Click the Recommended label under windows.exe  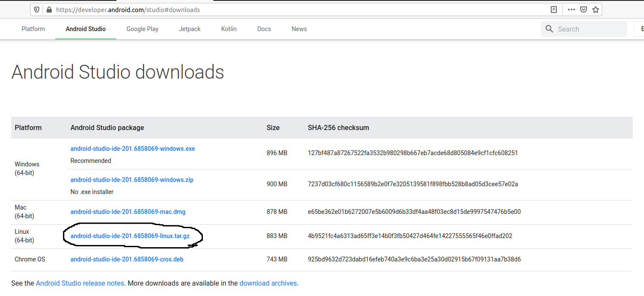point(91,161)
